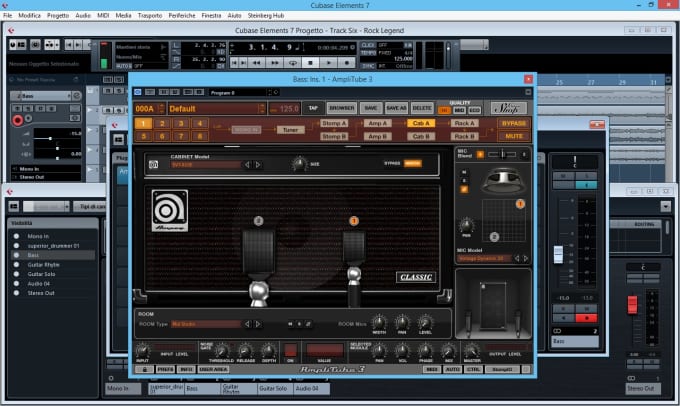Open the 000A preset bank selector
Screen dimensions: 680x406
[x=150, y=108]
